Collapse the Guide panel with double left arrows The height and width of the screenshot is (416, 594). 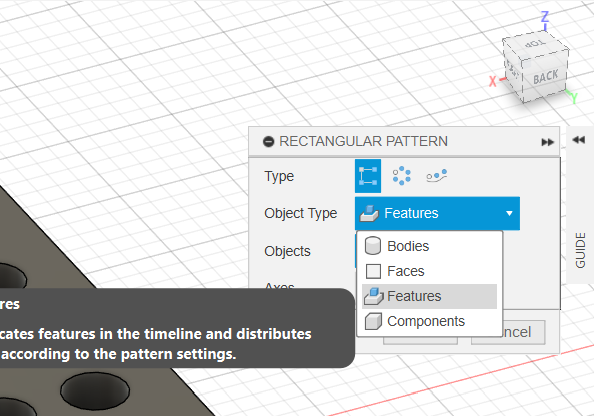click(578, 140)
